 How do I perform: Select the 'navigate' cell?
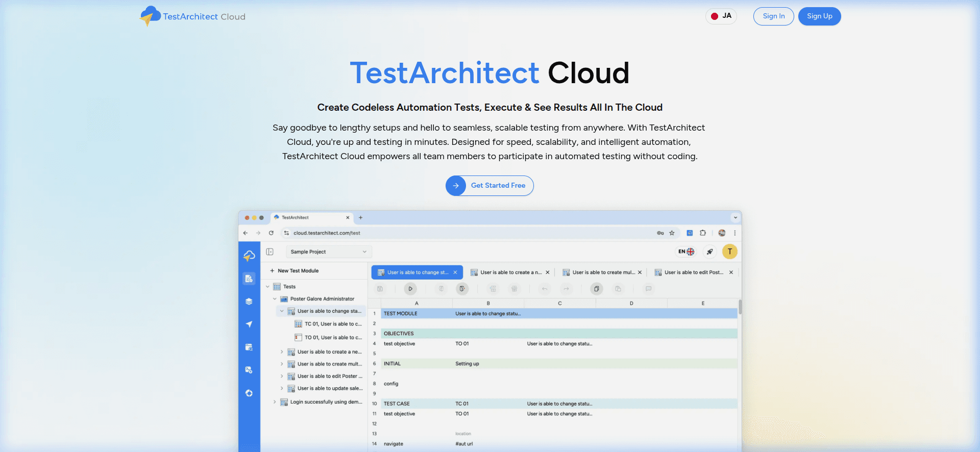coord(416,444)
